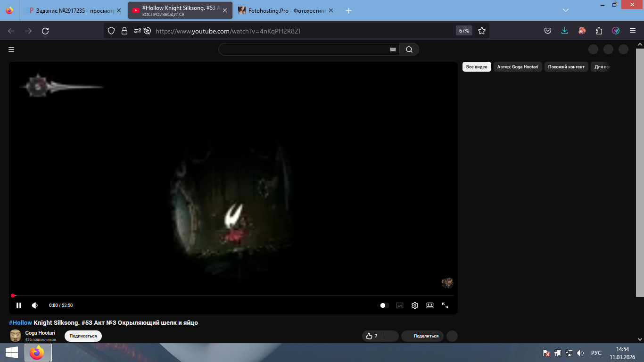
Task: Go forward one page
Action: (28, 31)
